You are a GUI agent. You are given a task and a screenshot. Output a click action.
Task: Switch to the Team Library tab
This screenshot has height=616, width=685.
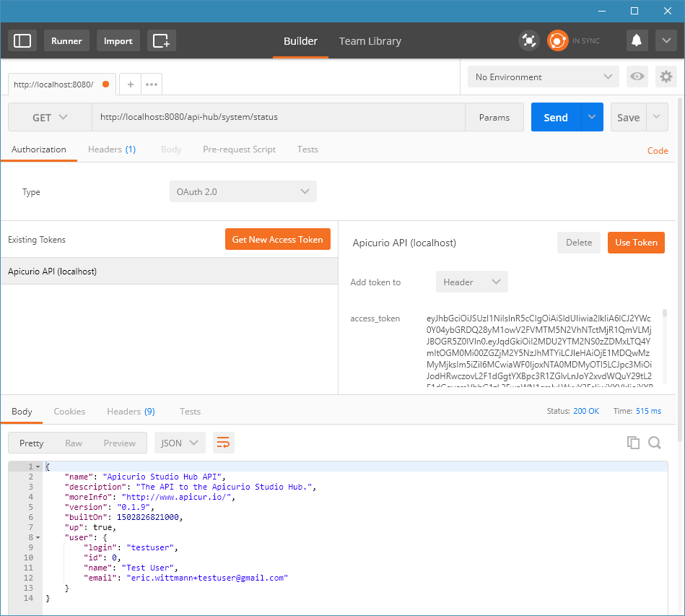[x=370, y=41]
